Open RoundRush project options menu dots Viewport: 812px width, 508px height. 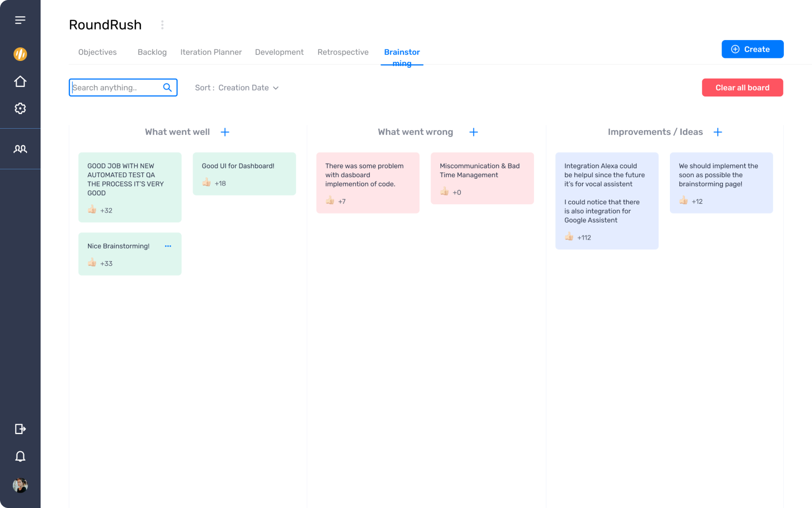tap(162, 25)
